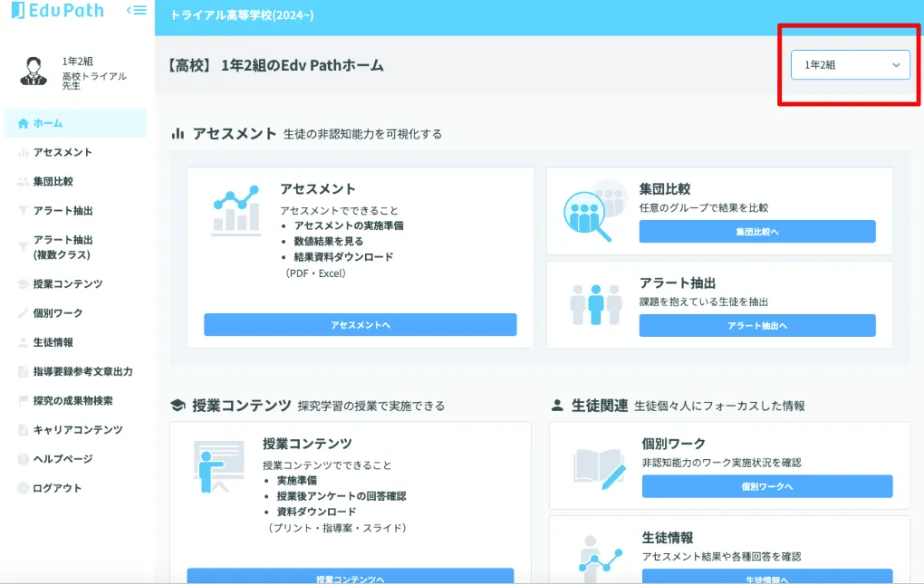Click the 生徒情報へ button
924x584 pixels.
coord(767,577)
